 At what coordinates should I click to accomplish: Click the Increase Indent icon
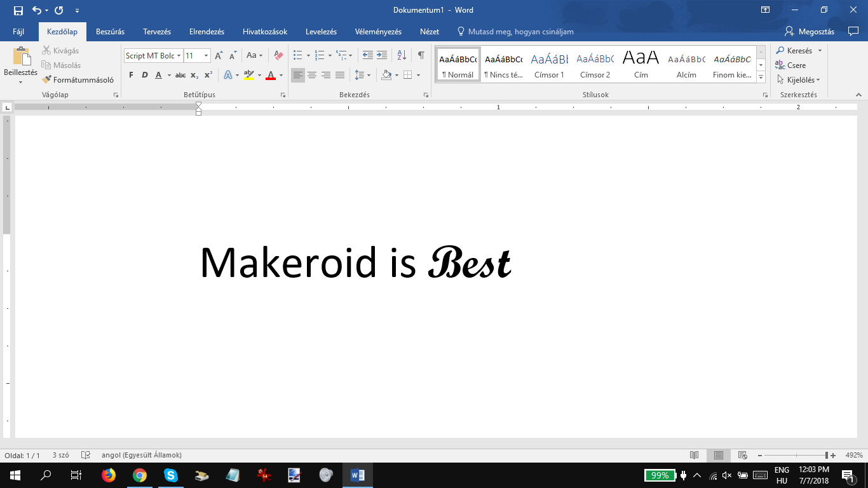tap(381, 55)
